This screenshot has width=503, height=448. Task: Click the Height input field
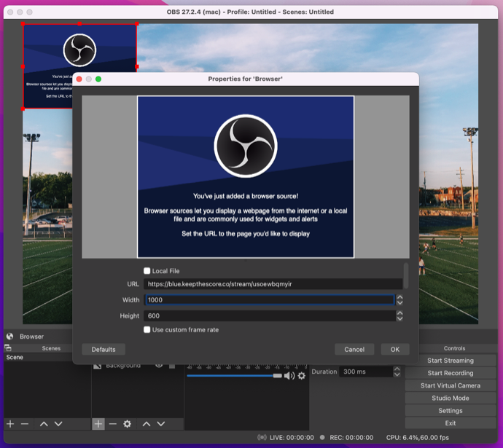tap(270, 315)
